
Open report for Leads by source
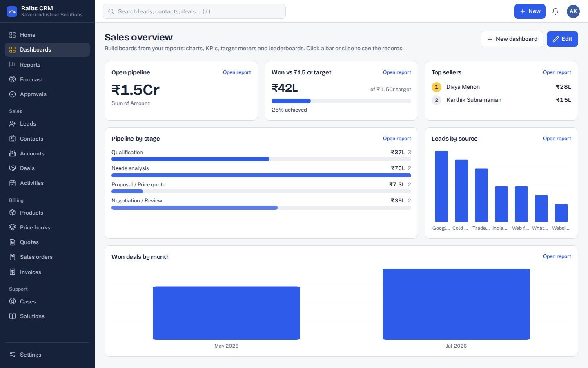pyautogui.click(x=557, y=139)
